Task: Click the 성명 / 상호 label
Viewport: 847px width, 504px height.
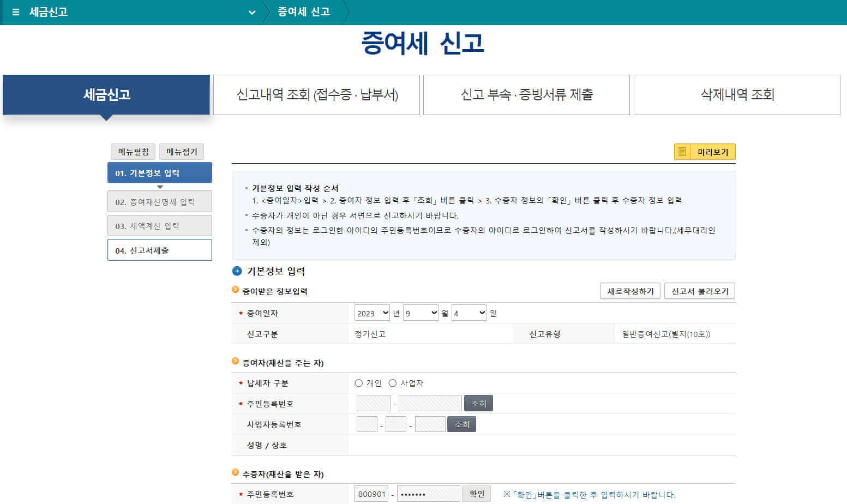Action: pyautogui.click(x=267, y=445)
